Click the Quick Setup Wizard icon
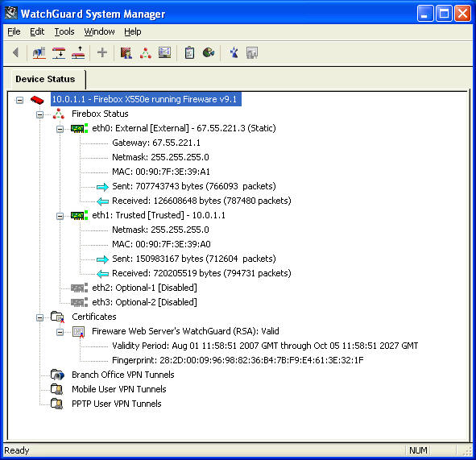This screenshot has height=460, width=476. 234,52
